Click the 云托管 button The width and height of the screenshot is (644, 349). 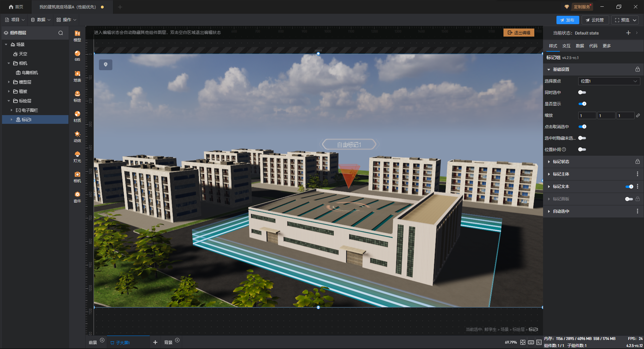tap(595, 20)
